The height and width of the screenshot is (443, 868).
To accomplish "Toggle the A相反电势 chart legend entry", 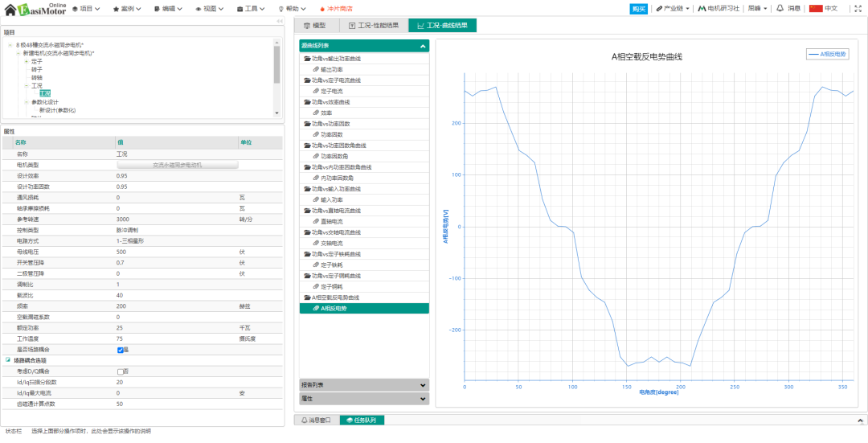I will (828, 54).
